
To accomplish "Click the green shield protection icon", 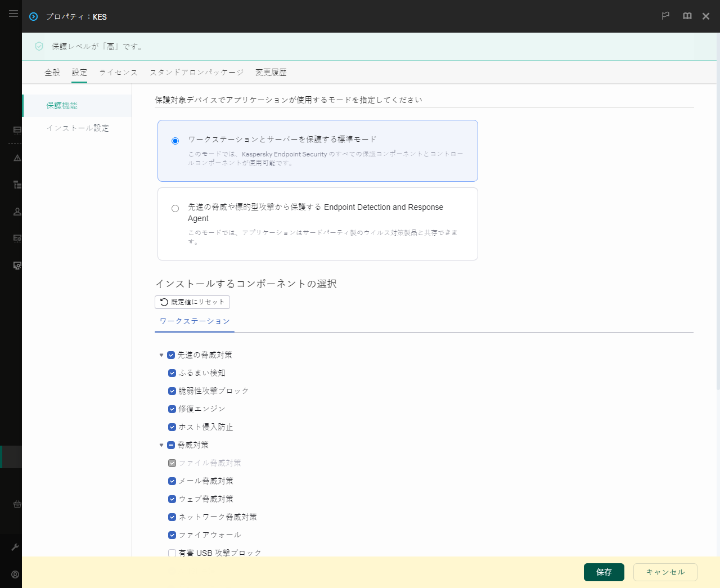I will pos(39,46).
